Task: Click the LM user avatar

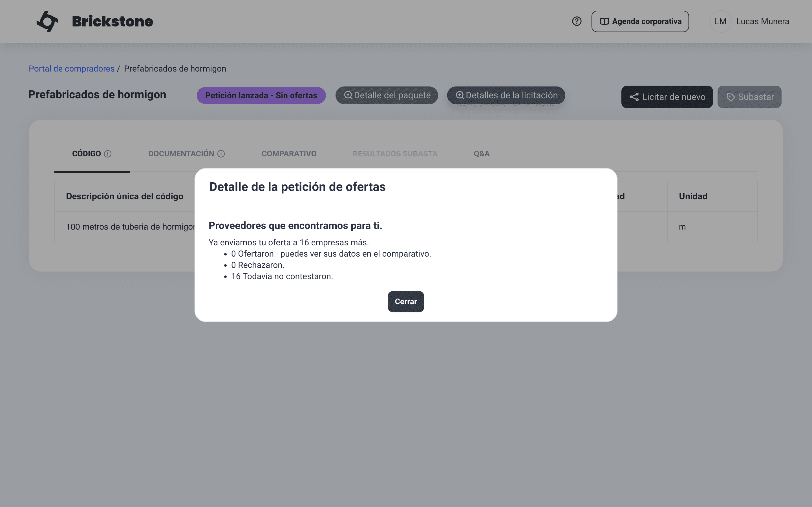Action: (x=720, y=21)
